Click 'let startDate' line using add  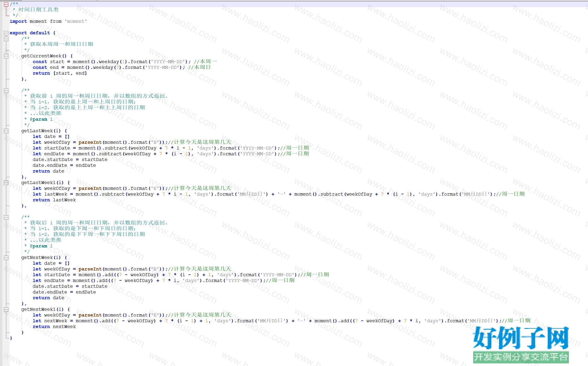coord(181,275)
